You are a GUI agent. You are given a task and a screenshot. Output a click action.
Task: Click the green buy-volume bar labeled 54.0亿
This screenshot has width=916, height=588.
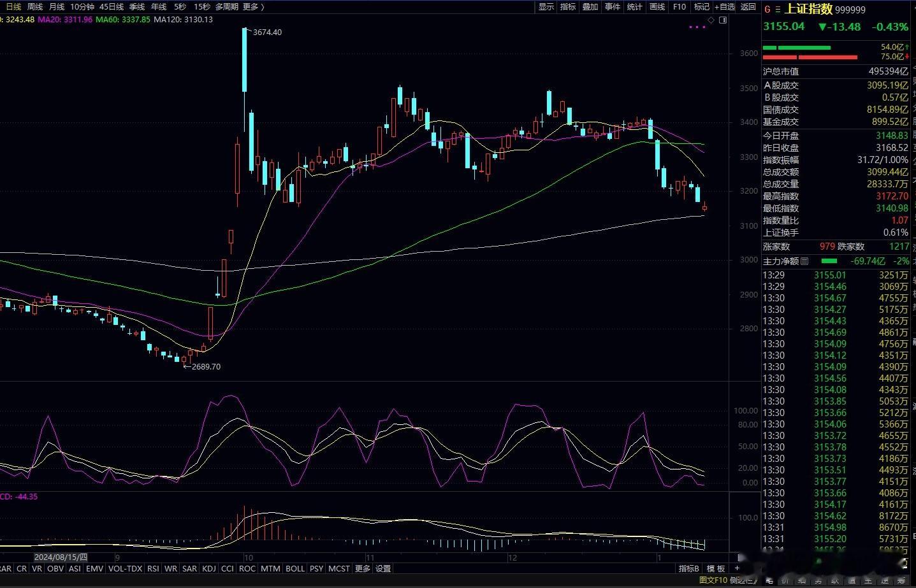pyautogui.click(x=797, y=48)
